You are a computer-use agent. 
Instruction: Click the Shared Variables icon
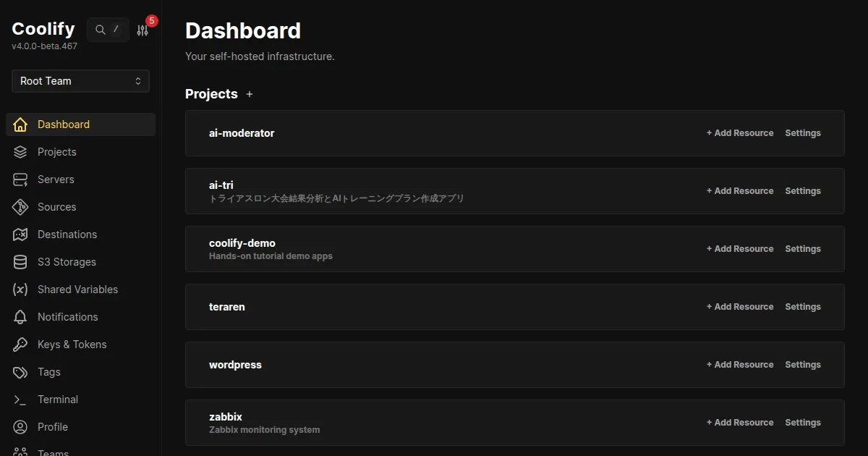(x=20, y=290)
